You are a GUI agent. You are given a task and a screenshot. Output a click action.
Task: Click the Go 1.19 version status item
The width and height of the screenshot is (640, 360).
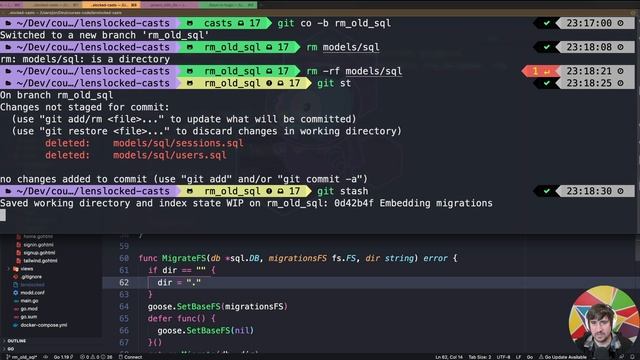tap(63, 357)
